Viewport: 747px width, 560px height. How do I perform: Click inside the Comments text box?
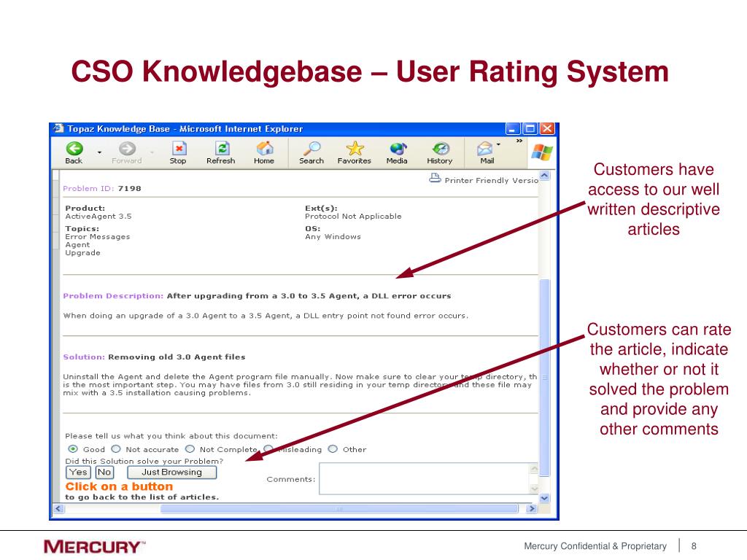[x=425, y=478]
